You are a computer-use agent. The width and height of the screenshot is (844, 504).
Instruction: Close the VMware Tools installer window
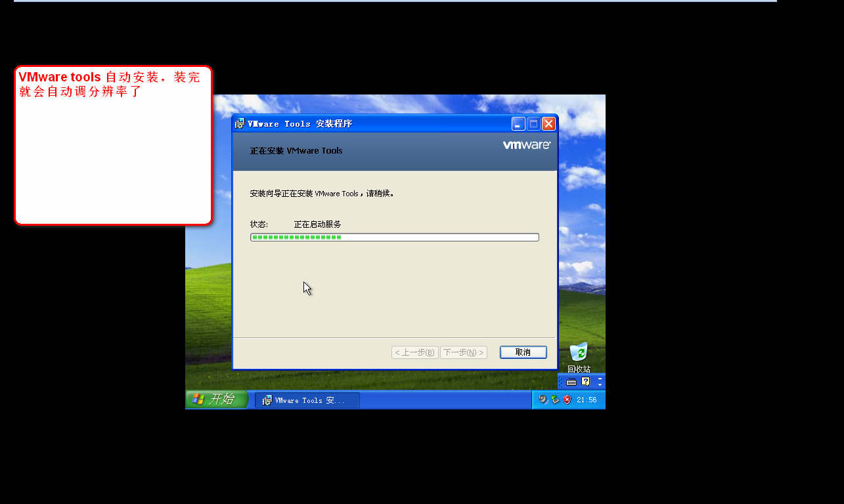click(x=549, y=123)
